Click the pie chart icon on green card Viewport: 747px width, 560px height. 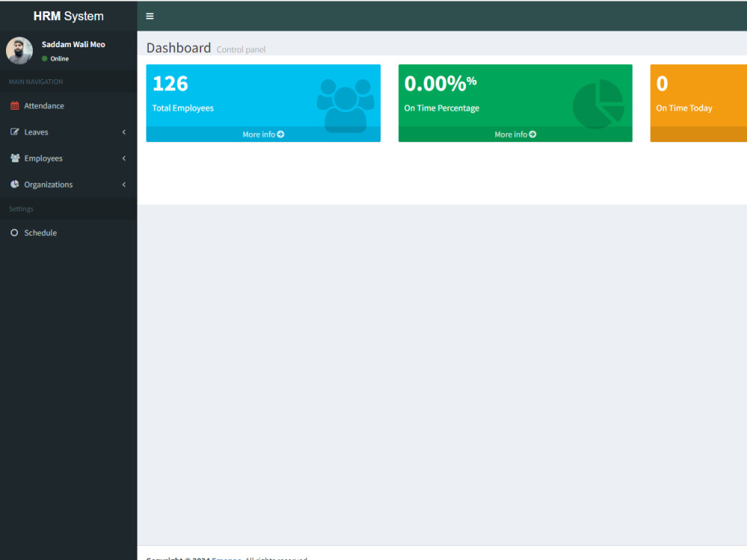click(x=599, y=105)
